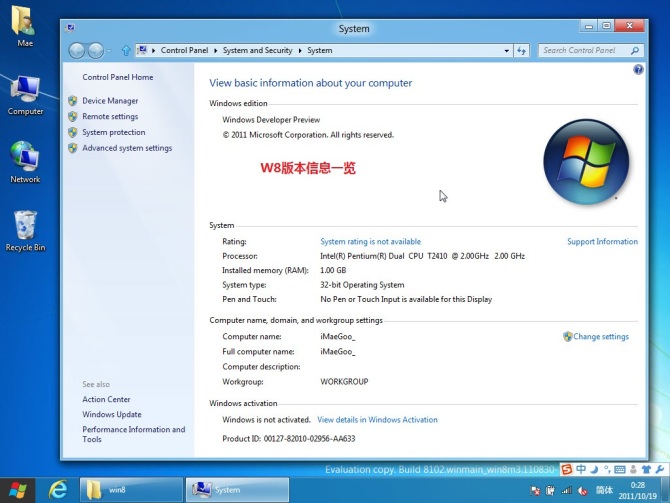Select System and Security breadcrumb
Viewport: 670px width, 503px height.
pyautogui.click(x=257, y=50)
